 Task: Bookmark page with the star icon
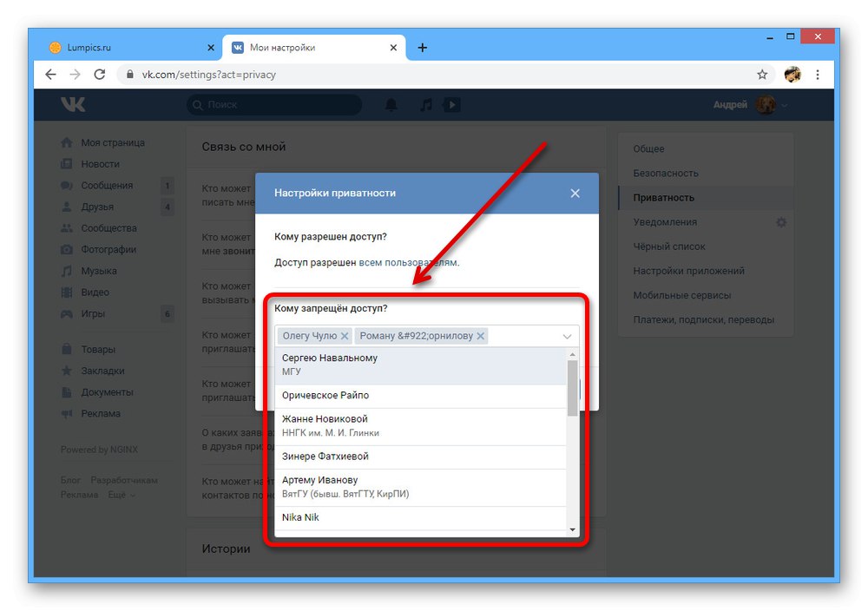[762, 75]
